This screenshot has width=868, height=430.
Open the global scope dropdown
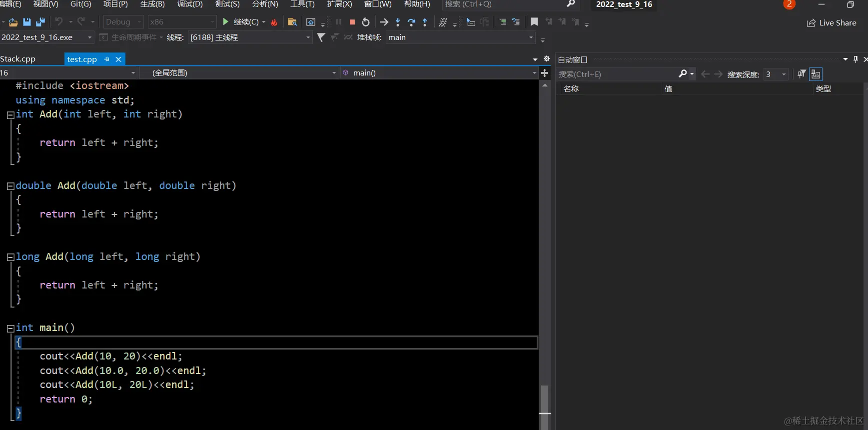pos(238,73)
